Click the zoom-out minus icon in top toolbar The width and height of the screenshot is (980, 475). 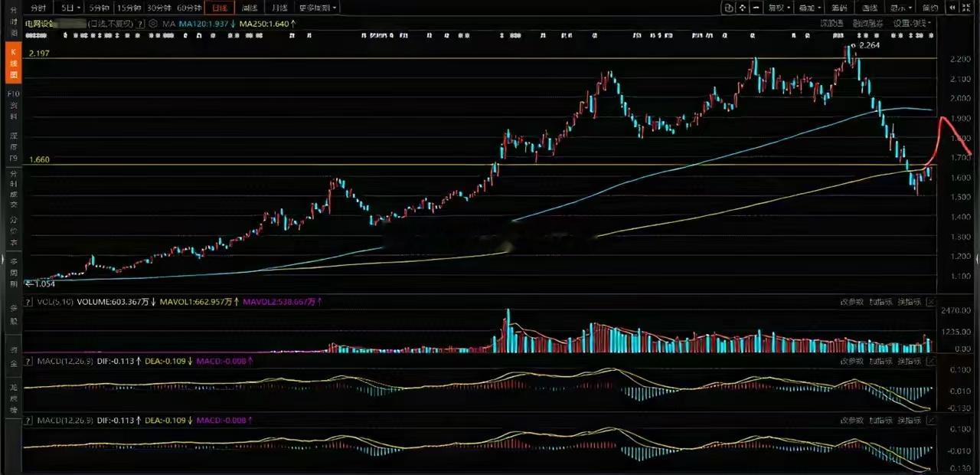756,8
